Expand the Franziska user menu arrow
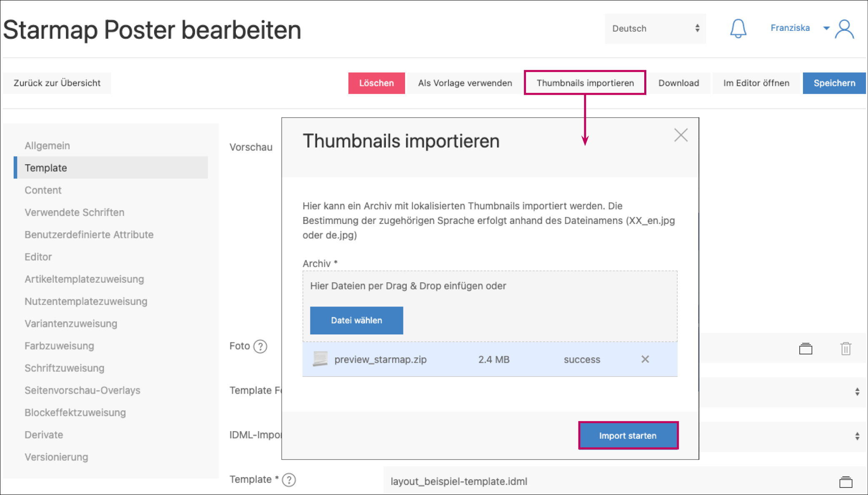This screenshot has width=868, height=495. click(x=826, y=28)
